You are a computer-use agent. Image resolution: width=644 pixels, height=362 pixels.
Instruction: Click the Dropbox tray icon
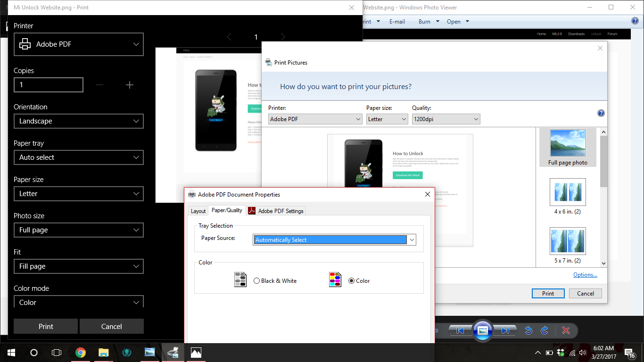coord(561,353)
